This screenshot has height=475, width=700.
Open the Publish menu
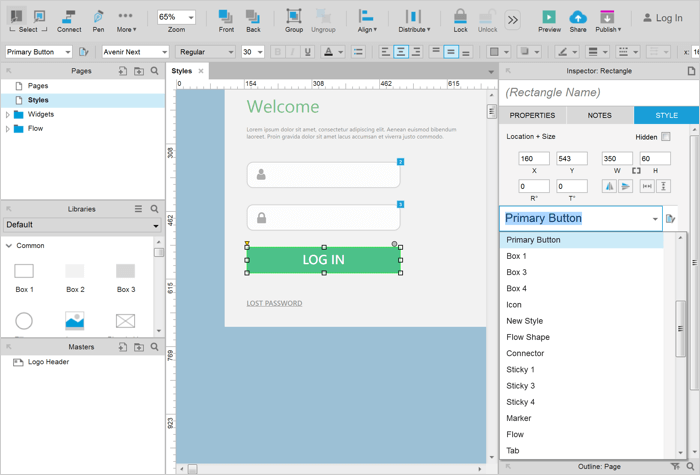[x=608, y=21]
